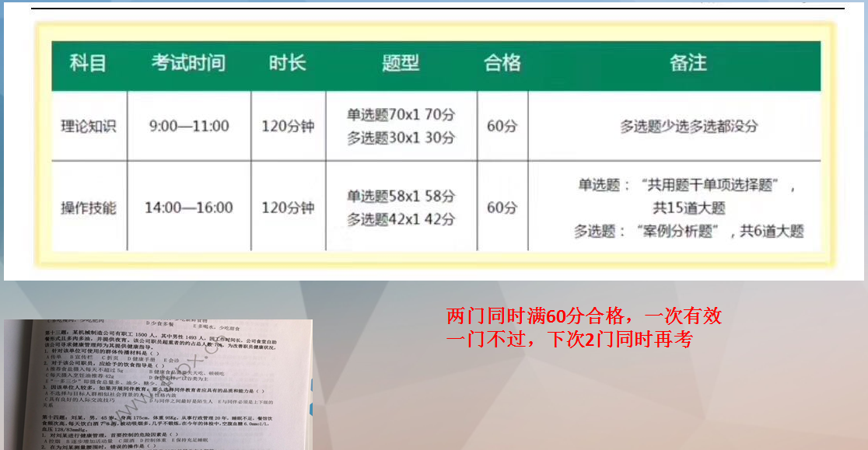Viewport: 868px width, 450px height.
Task: Click the 单选题58x1 58分 text
Action: 401,197
